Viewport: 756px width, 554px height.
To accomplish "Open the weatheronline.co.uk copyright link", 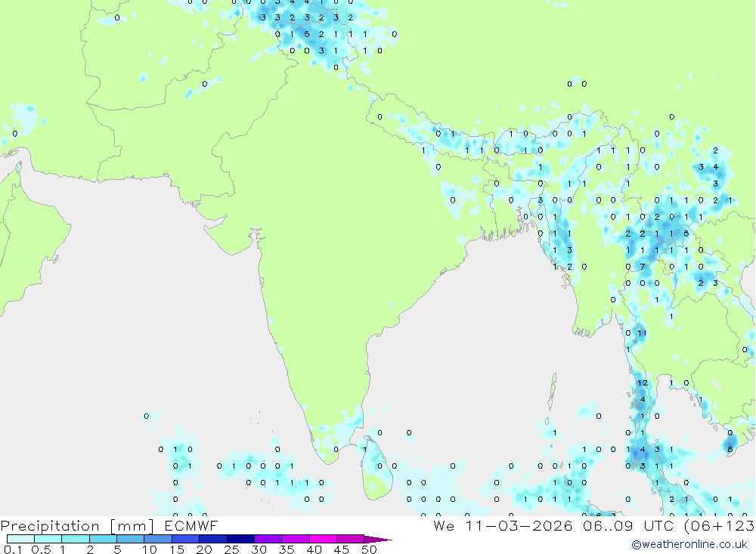I will pyautogui.click(x=689, y=544).
